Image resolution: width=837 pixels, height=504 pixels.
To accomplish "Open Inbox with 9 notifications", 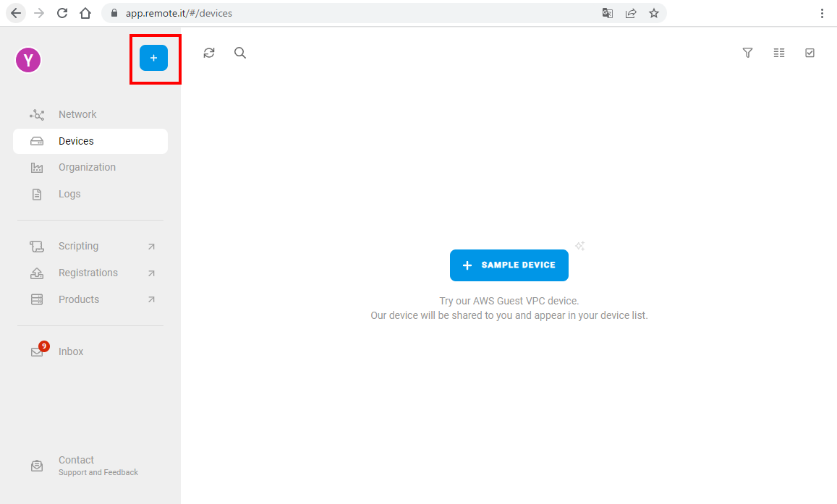I will point(71,351).
